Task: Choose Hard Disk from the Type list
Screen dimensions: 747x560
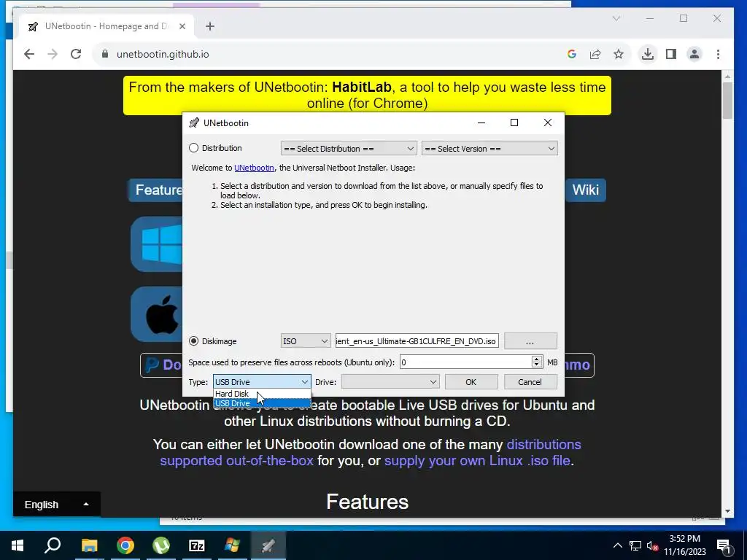Action: (262, 394)
